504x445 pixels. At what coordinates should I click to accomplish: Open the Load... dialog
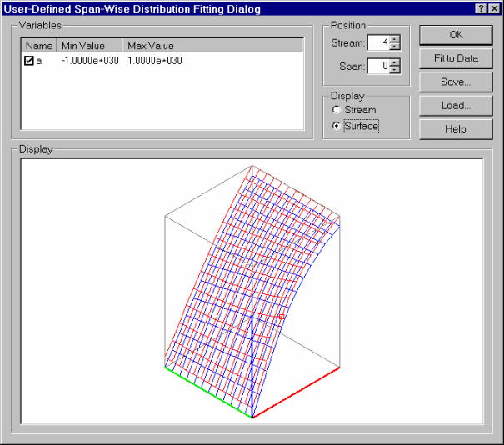[456, 106]
